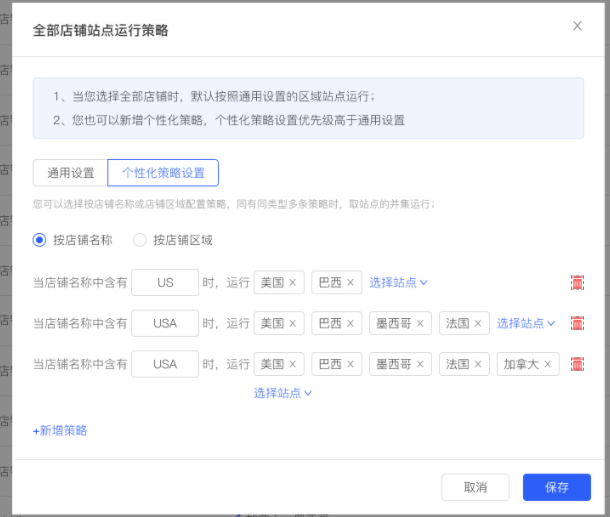The height and width of the screenshot is (517, 610).
Task: Remove 墨西哥 tag in the second row
Action: [420, 323]
